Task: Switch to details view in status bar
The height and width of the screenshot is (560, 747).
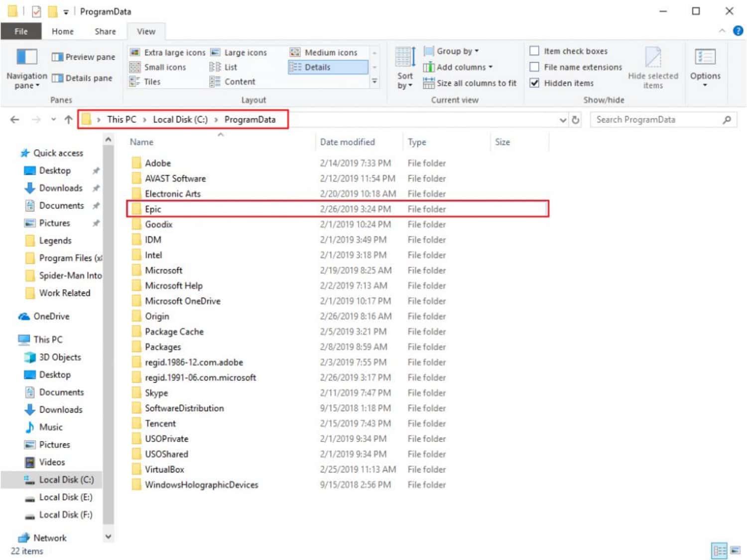Action: tap(720, 550)
